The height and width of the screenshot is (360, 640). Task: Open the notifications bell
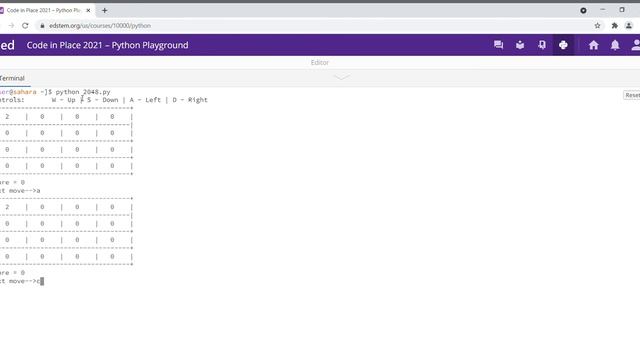615,45
